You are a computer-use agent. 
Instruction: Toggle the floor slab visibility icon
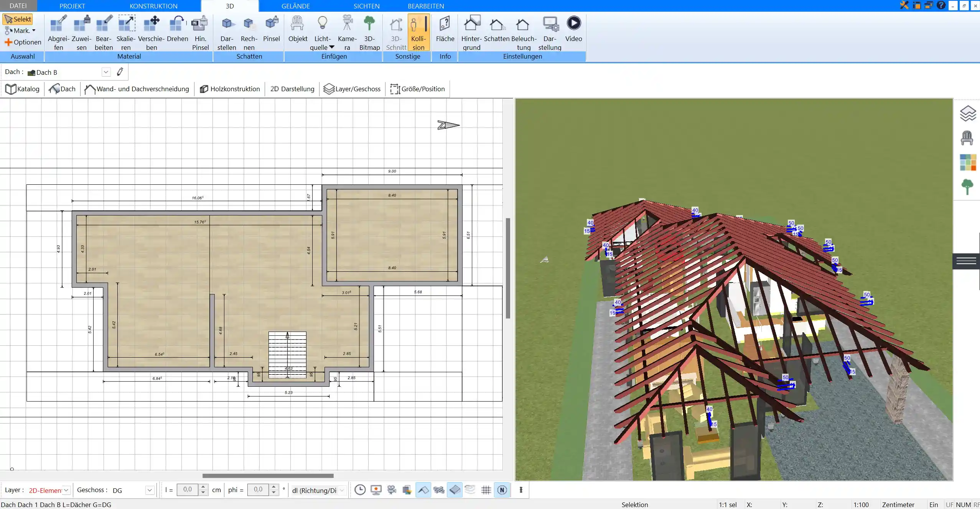tap(455, 490)
